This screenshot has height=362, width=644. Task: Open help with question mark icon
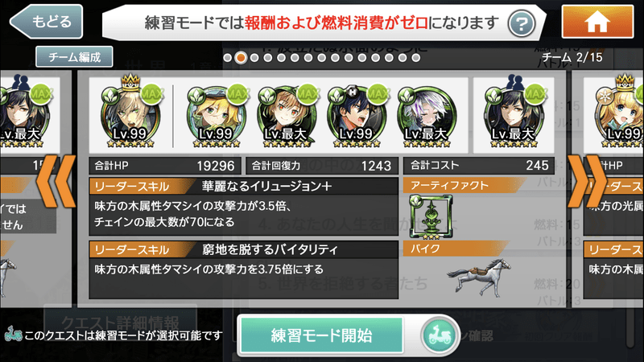pos(521,24)
